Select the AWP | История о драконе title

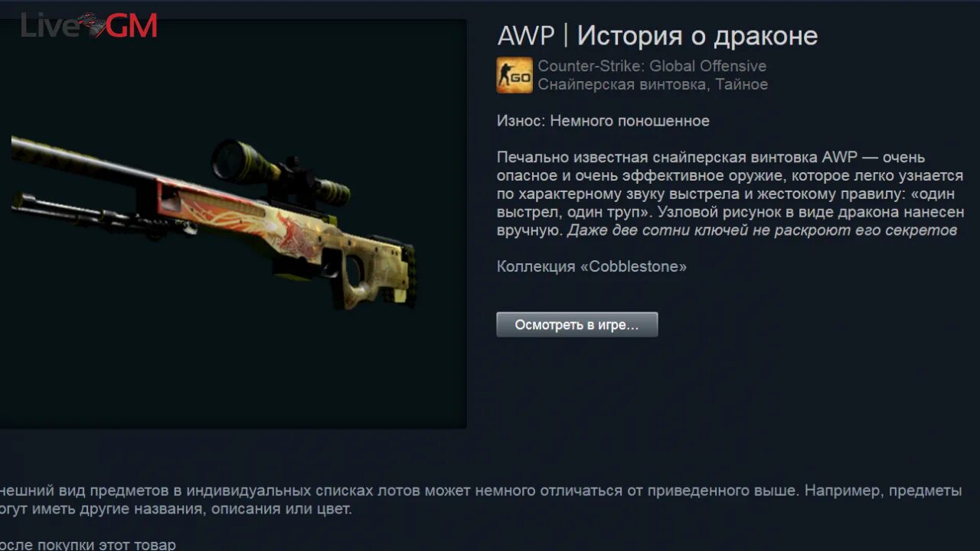click(657, 35)
